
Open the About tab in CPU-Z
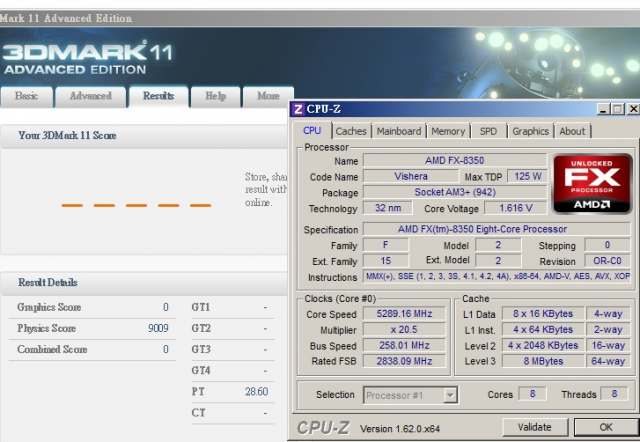pos(572,131)
